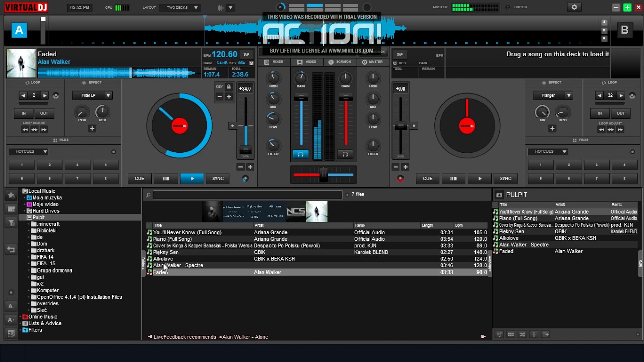
Task: Open deck B HOTCUES pads dropdown
Action: click(548, 151)
